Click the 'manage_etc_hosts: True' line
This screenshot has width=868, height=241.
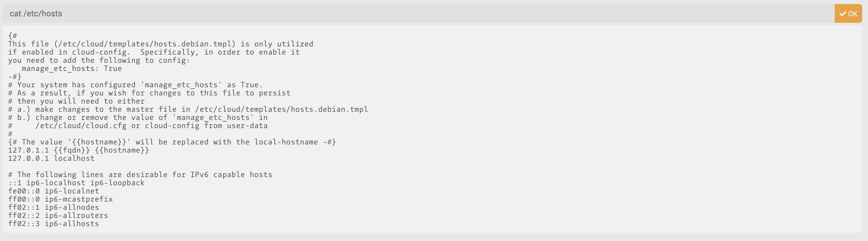[71, 69]
